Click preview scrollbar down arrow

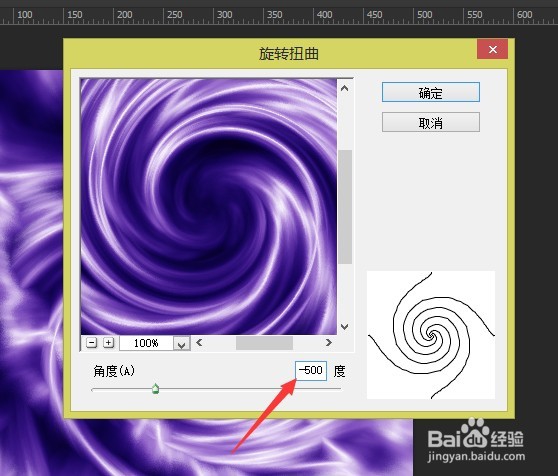pyautogui.click(x=344, y=327)
